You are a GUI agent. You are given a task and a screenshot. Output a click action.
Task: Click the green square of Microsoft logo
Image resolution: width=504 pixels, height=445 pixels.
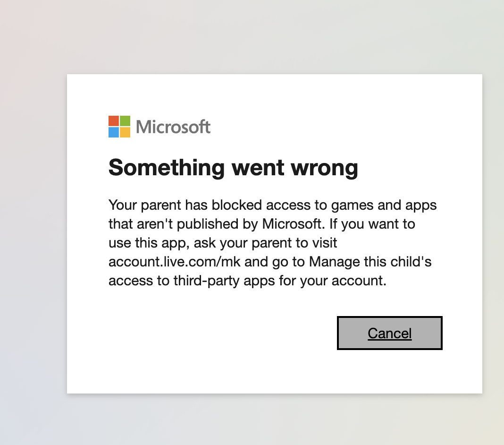pos(125,121)
